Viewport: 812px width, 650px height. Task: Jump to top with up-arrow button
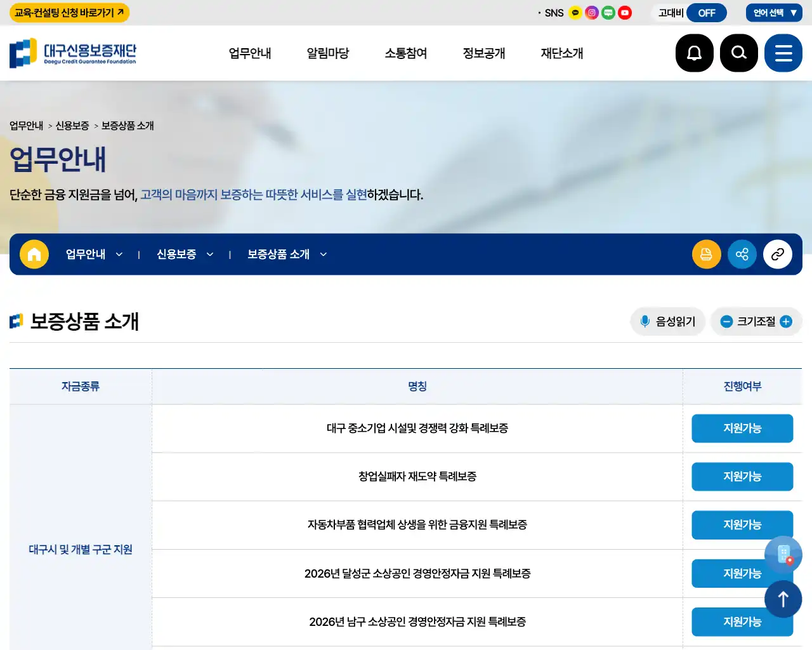[x=783, y=599]
